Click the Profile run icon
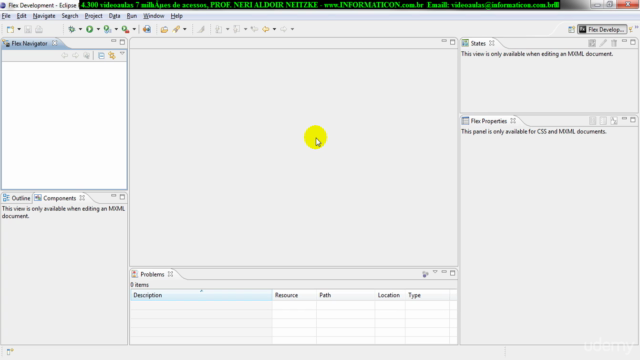Viewport: 640px width, 360px height. [x=107, y=29]
